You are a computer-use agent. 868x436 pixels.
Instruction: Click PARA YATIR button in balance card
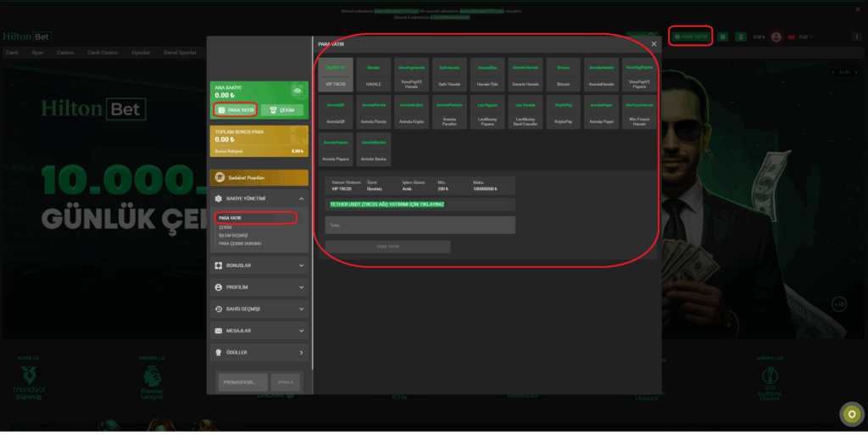coord(236,110)
